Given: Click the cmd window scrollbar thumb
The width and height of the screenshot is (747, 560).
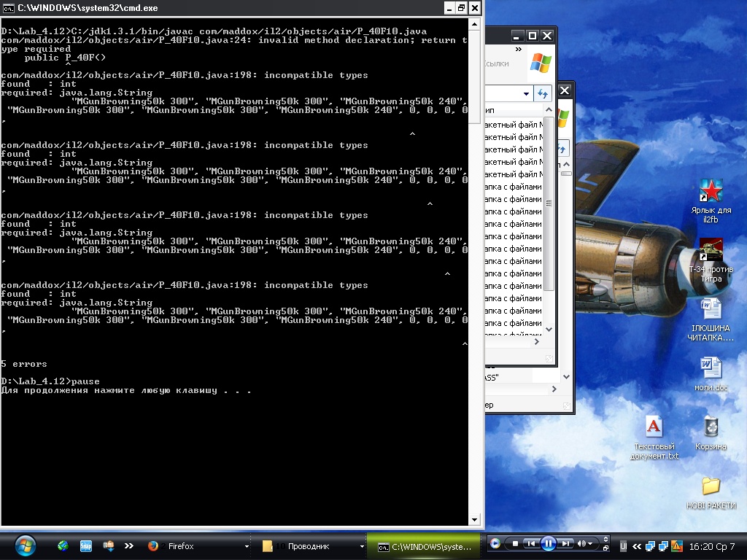Looking at the screenshot, I should point(474,77).
